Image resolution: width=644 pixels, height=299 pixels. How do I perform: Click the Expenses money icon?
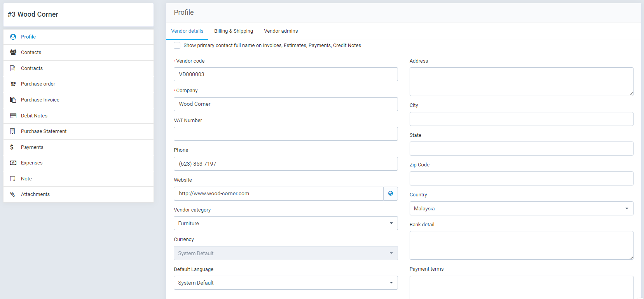[13, 163]
